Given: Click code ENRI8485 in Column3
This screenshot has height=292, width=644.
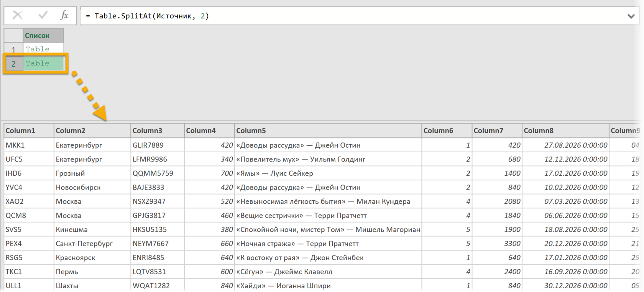Looking at the screenshot, I should pyautogui.click(x=158, y=258).
